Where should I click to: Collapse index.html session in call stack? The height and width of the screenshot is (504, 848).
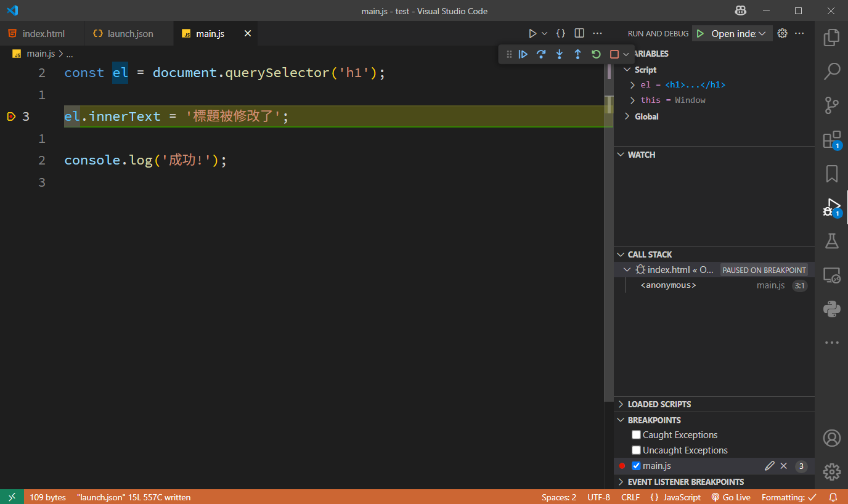pos(627,270)
